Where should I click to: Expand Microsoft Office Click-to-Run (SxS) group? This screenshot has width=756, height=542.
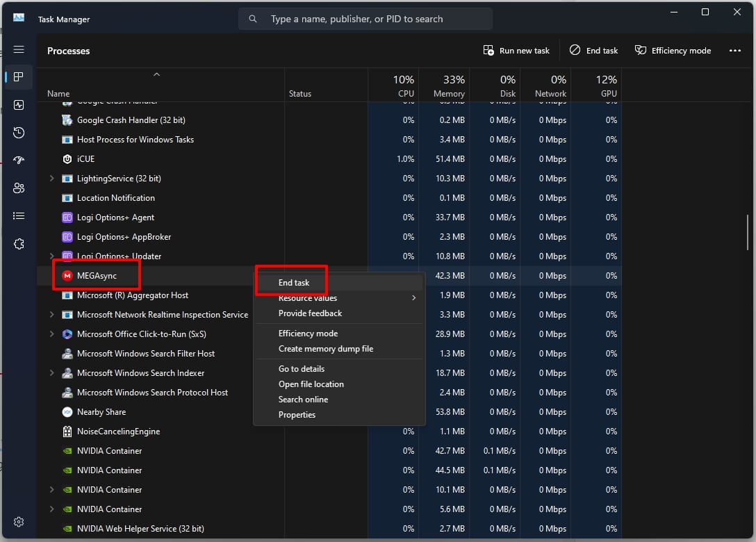(x=52, y=334)
